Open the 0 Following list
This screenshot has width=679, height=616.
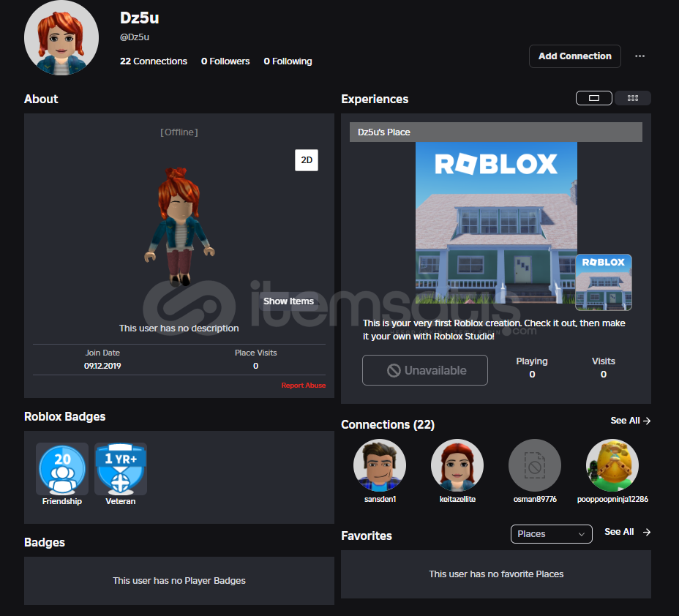coord(288,61)
